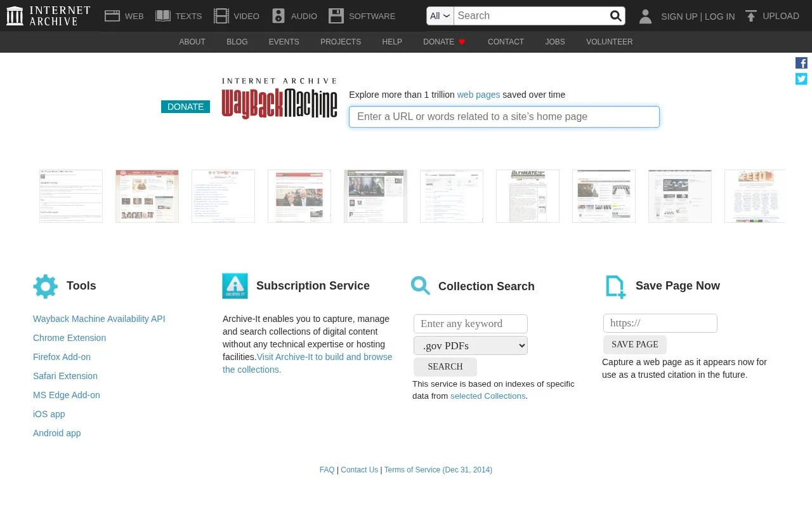Open the All search scope dropdown
812x508 pixels.
(440, 16)
